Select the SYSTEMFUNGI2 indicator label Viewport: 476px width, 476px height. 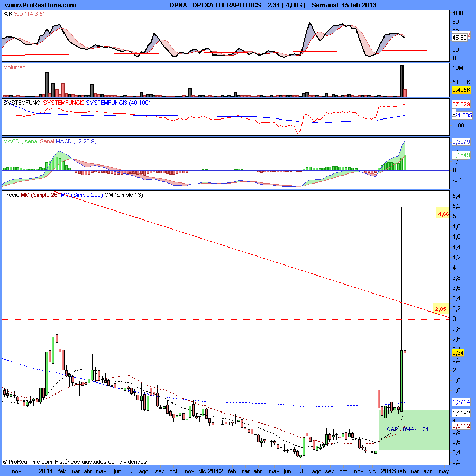63,103
